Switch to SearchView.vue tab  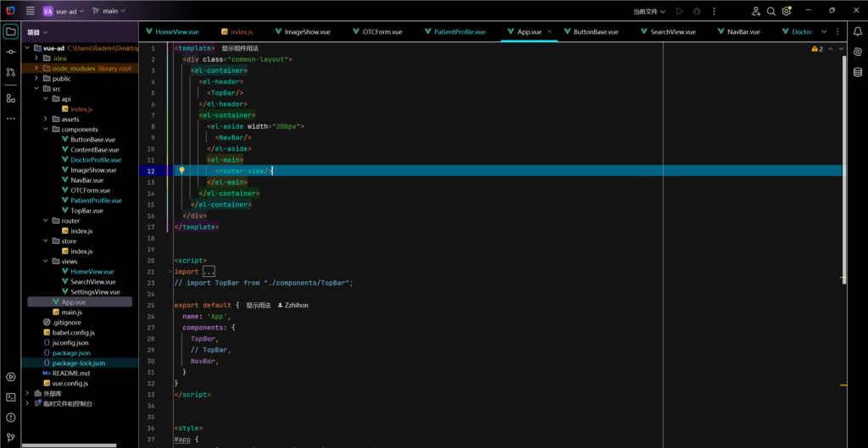click(x=667, y=31)
